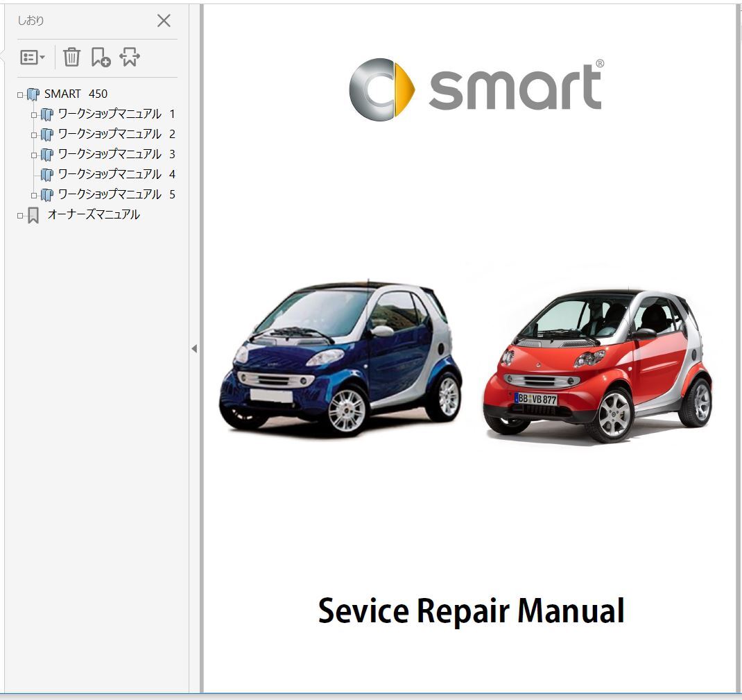742x700 pixels.
Task: Go to ワークショップマニュアル 1 text
Action: click(117, 114)
